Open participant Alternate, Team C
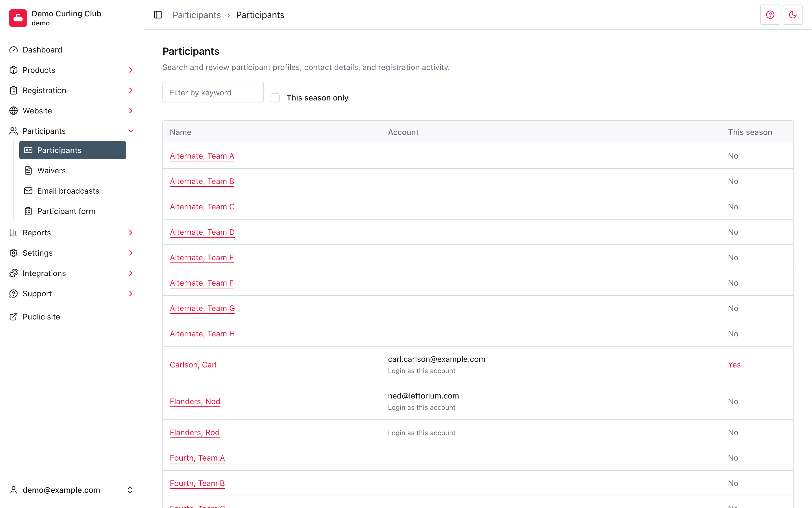Viewport: 812px width, 508px height. [202, 207]
